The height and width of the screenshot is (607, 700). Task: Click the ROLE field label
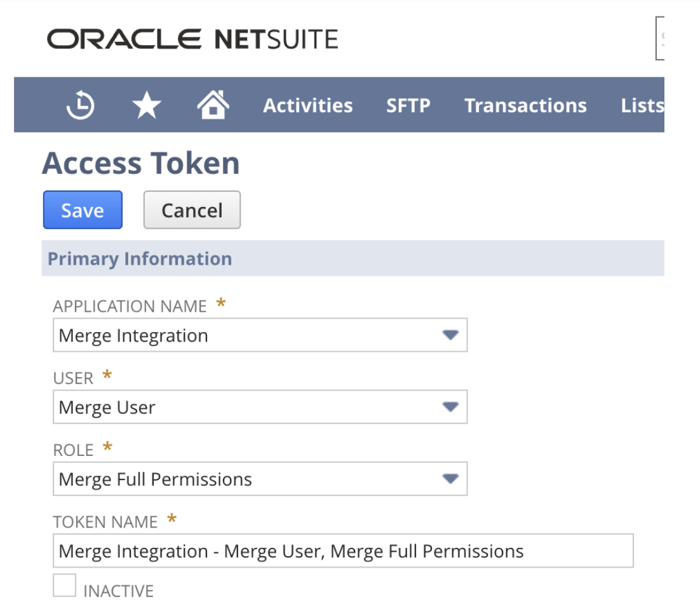73,450
